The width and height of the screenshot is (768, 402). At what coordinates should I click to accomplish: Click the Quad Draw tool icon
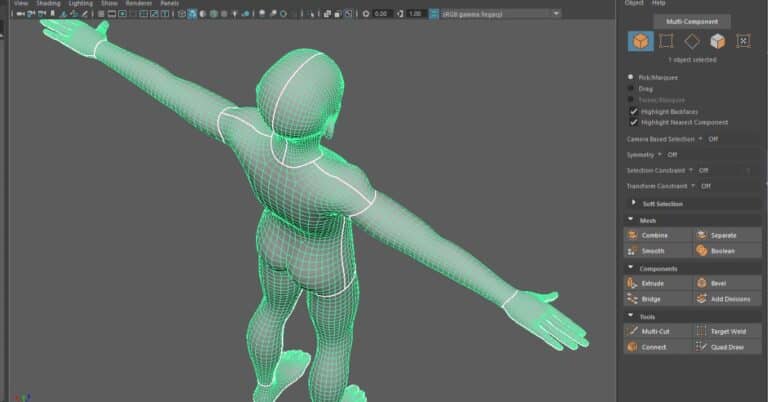coord(701,347)
